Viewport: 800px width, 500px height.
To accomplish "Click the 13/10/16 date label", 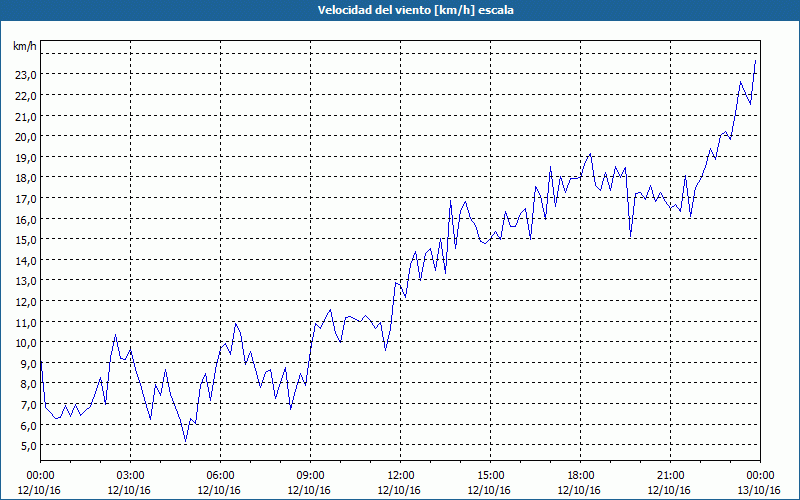I will click(759, 490).
